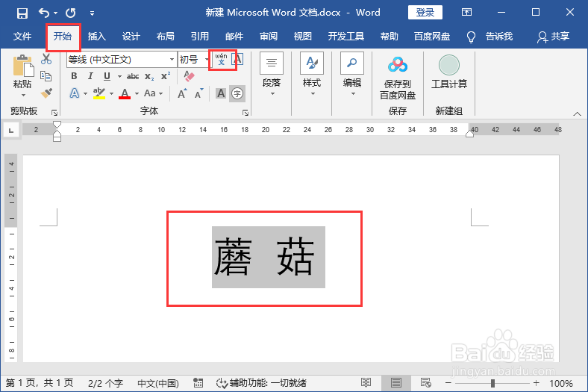Open the 视图 tab
Screen dimensions: 588x392
click(x=303, y=37)
